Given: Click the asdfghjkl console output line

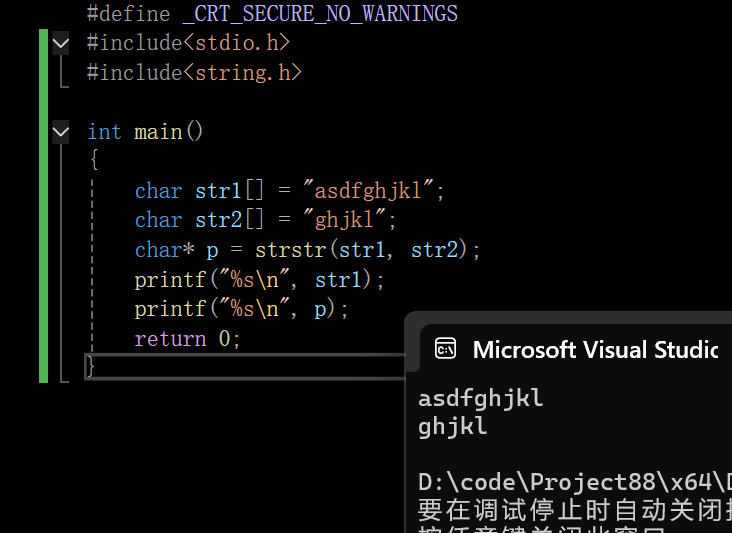Looking at the screenshot, I should (x=481, y=400).
